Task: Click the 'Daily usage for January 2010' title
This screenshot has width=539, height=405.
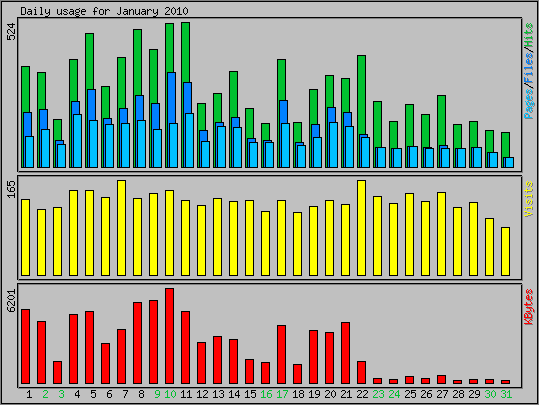Action: point(104,11)
